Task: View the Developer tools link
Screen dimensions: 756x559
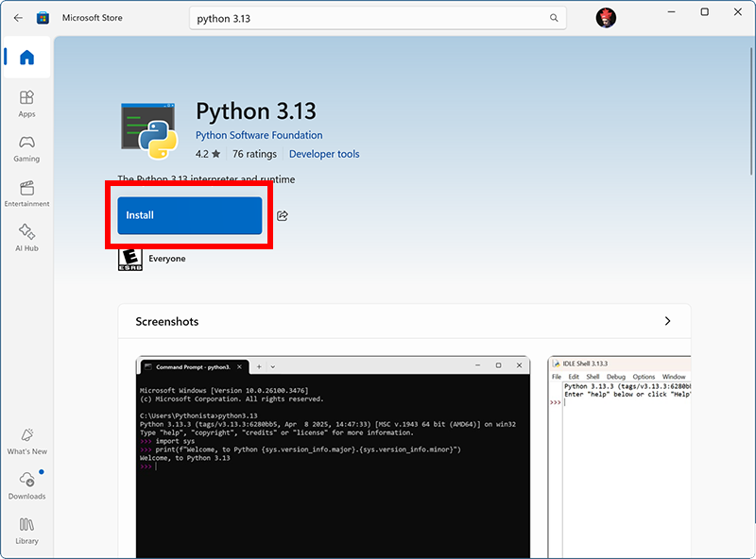Action: tap(324, 153)
